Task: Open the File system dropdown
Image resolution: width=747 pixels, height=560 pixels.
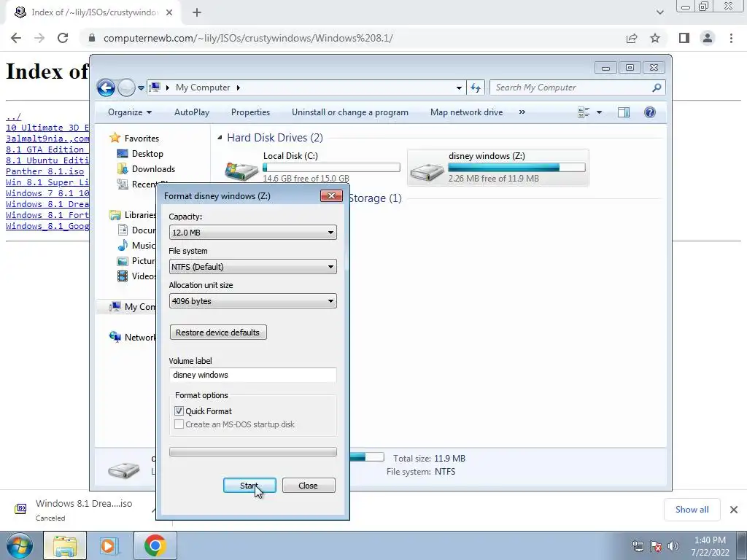Action: 253,267
